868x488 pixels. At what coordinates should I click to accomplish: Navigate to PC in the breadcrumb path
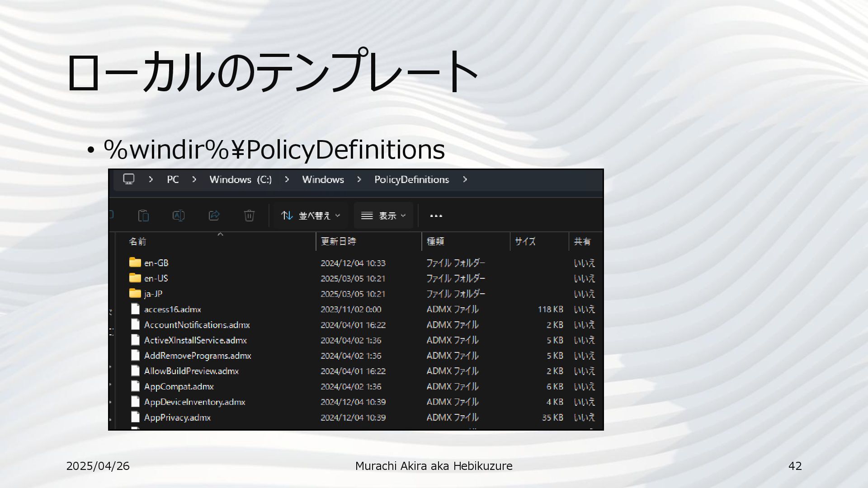[x=173, y=179]
